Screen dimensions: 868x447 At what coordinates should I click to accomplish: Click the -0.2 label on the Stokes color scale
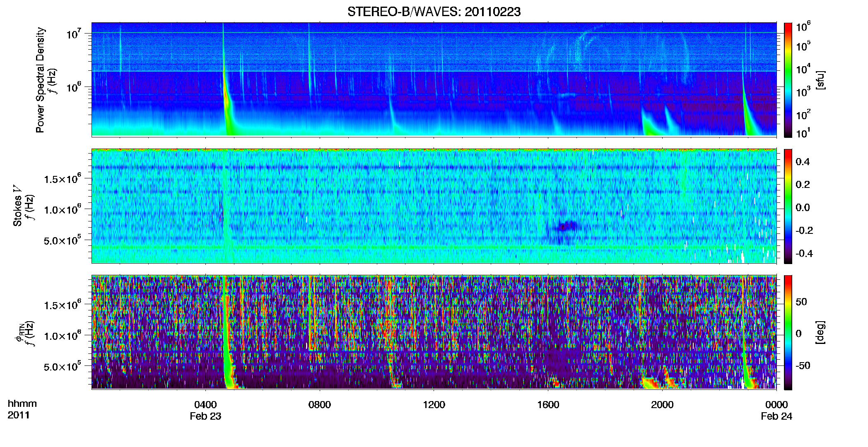pos(804,231)
